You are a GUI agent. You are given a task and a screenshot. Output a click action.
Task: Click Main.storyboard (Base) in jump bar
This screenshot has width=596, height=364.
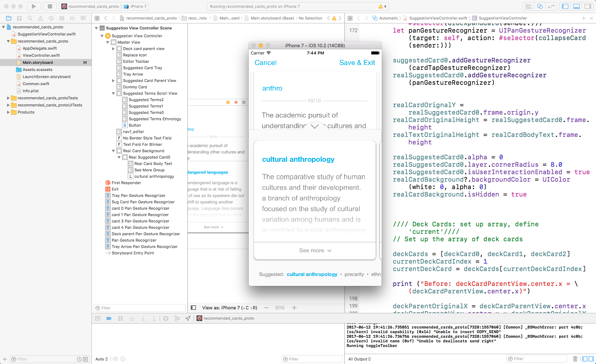coord(269,18)
